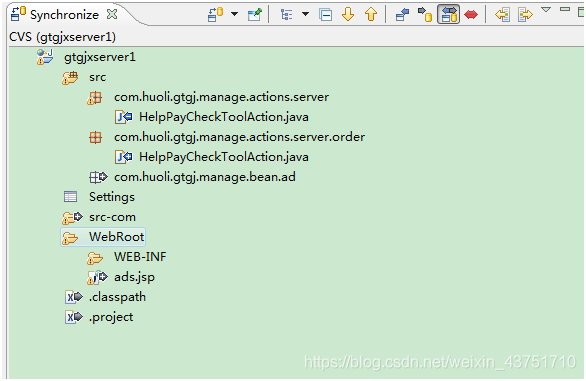This screenshot has height=381, width=586.
Task: Select the WebRoot folder
Action: point(116,237)
